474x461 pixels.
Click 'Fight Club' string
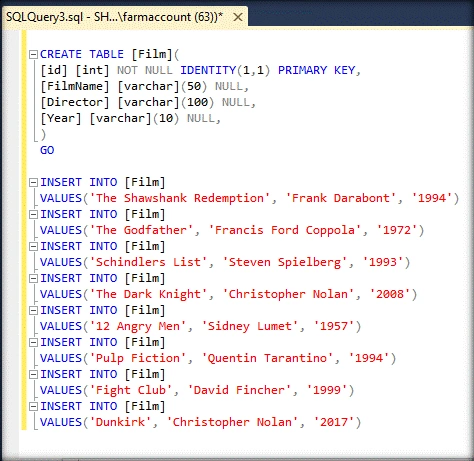coord(131,390)
